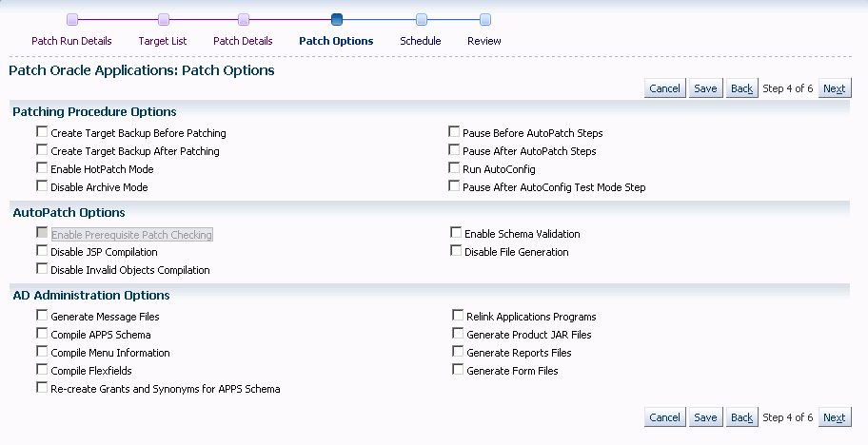This screenshot has height=445, width=868.
Task: Click the Enable Prerequisite Patch Checking checkbox
Action: [42, 232]
